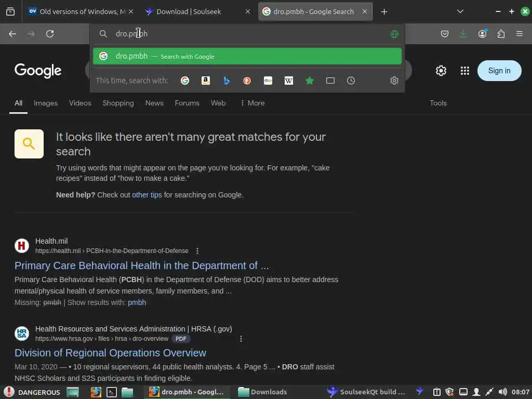This screenshot has width=532, height=399.
Task: Click the Sign in button
Action: (x=499, y=71)
